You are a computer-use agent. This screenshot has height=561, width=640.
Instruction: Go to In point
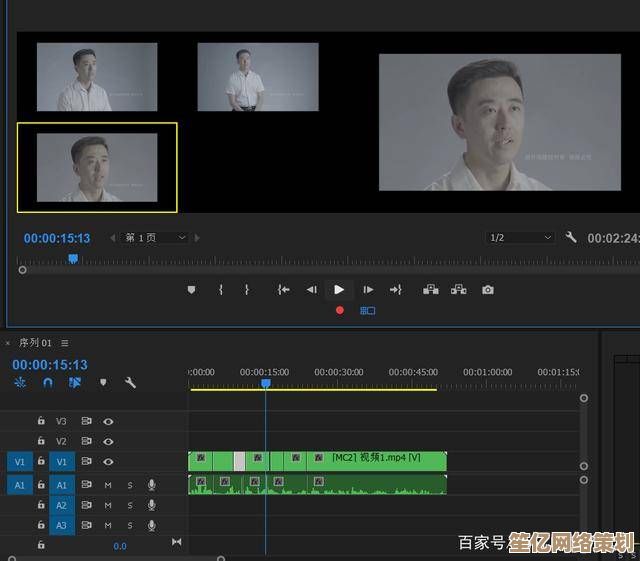(x=283, y=290)
